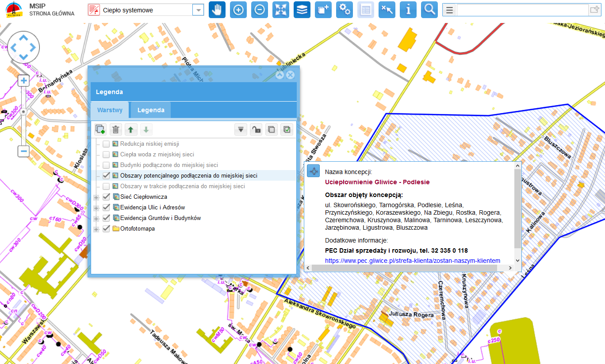Image resolution: width=605 pixels, height=364 pixels.
Task: Expand Sieć Ciepłownicza tree node
Action: click(96, 197)
